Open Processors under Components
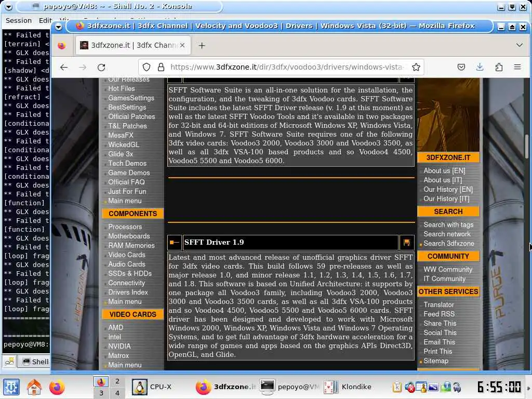532x399 pixels. point(125,227)
